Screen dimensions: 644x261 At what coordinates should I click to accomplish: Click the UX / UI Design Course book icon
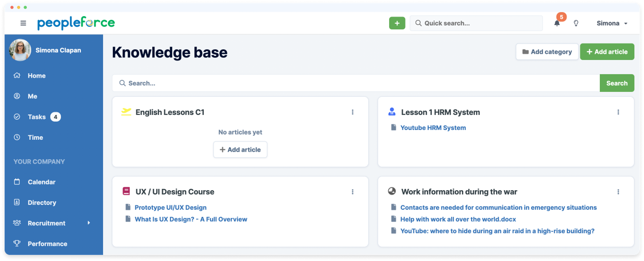[x=126, y=191]
